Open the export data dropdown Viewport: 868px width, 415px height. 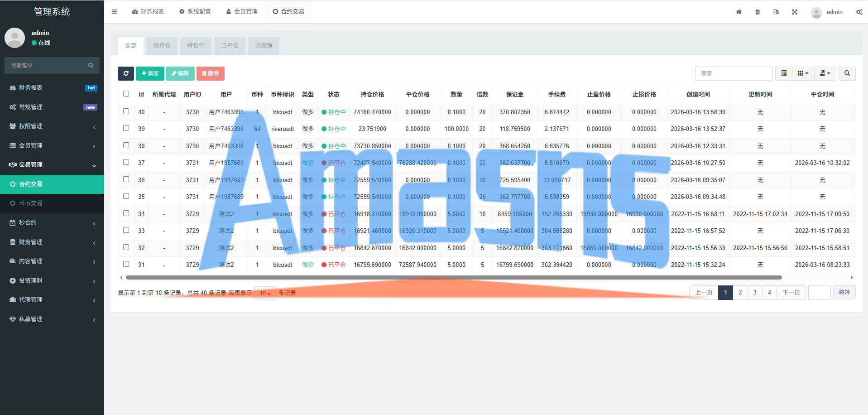click(x=825, y=73)
